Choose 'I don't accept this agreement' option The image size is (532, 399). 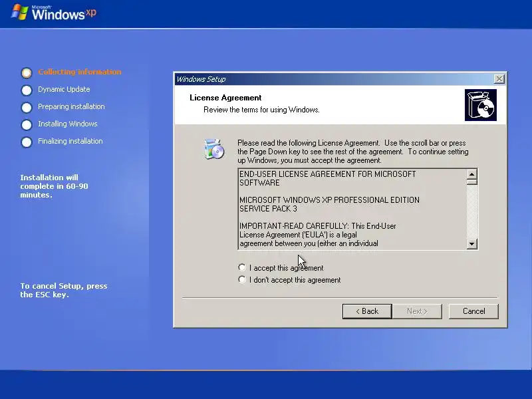pyautogui.click(x=242, y=279)
